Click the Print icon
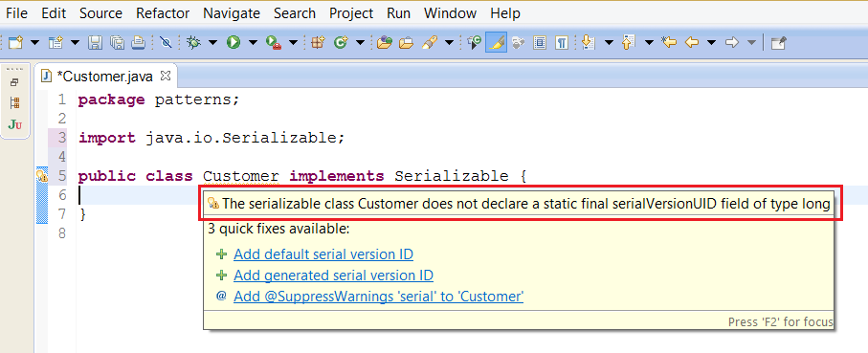The width and height of the screenshot is (868, 353). 138,42
